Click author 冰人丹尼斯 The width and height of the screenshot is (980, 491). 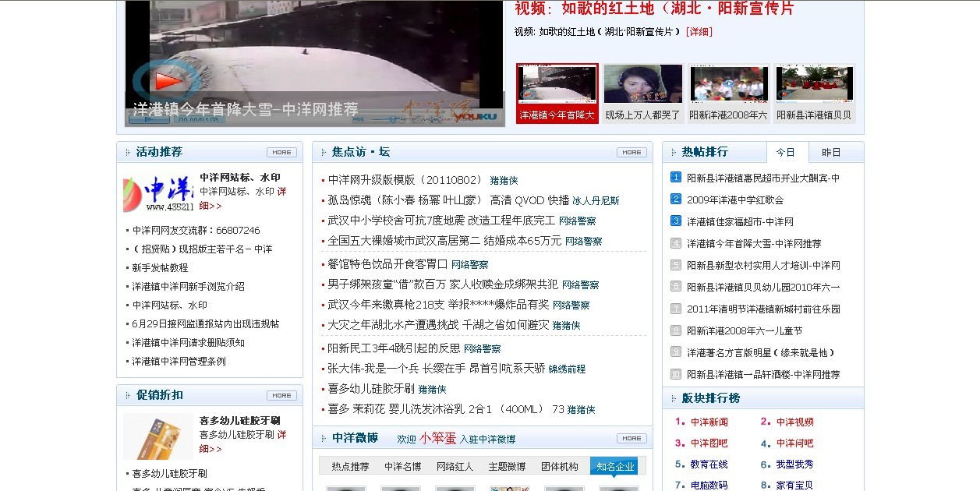tap(596, 200)
